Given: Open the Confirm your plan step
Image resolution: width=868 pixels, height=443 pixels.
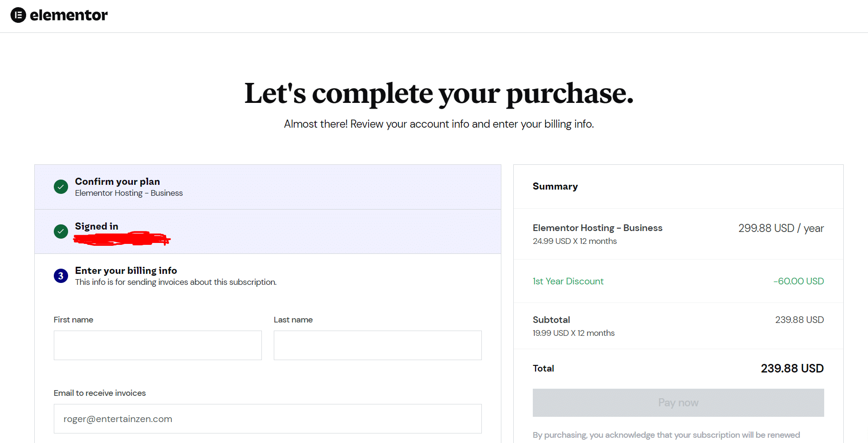Looking at the screenshot, I should tap(268, 187).
